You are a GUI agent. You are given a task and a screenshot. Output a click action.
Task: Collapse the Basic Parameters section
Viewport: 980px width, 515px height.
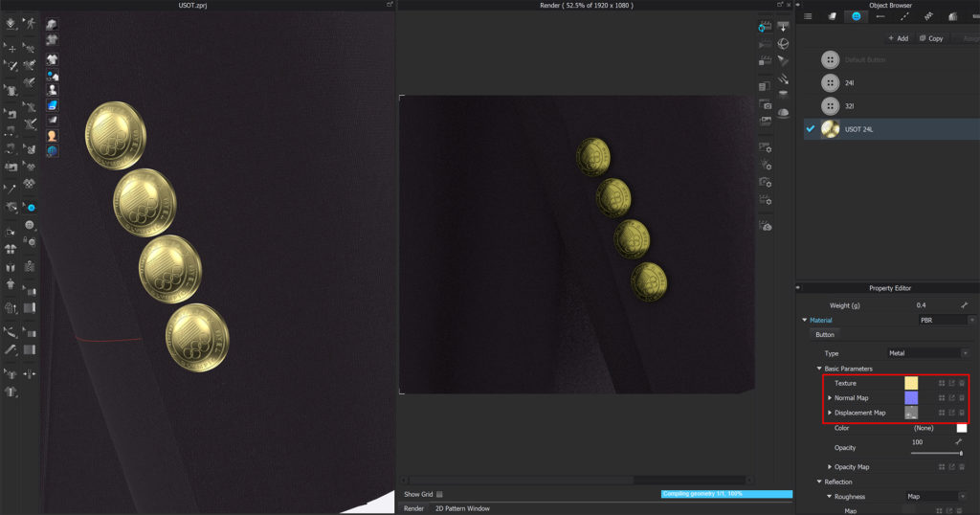coord(819,369)
